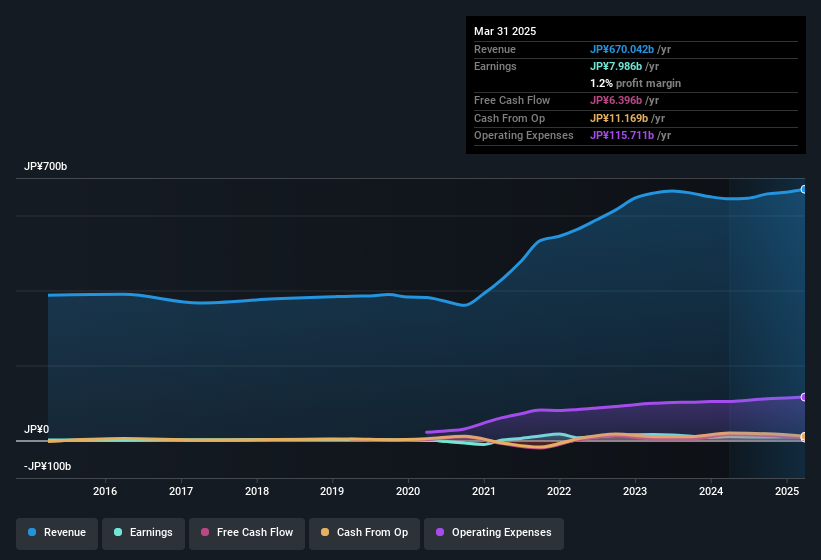
Task: Click the 2020 x-axis label
Action: [408, 491]
